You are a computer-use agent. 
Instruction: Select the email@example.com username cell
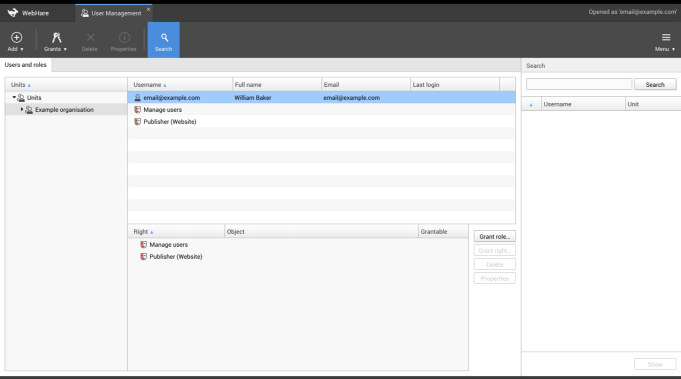[x=172, y=98]
